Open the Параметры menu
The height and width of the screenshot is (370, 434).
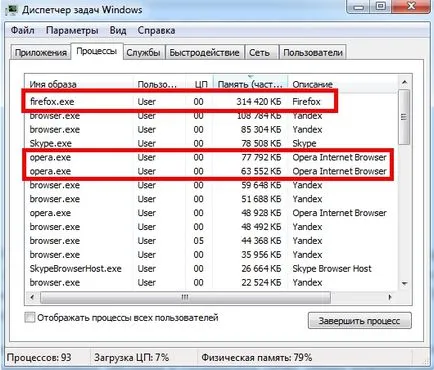(72, 30)
